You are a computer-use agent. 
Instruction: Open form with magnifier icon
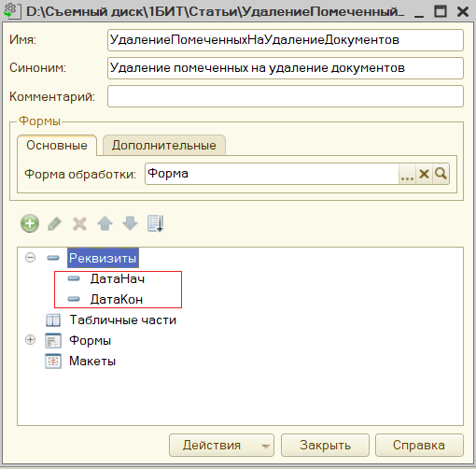click(x=441, y=174)
